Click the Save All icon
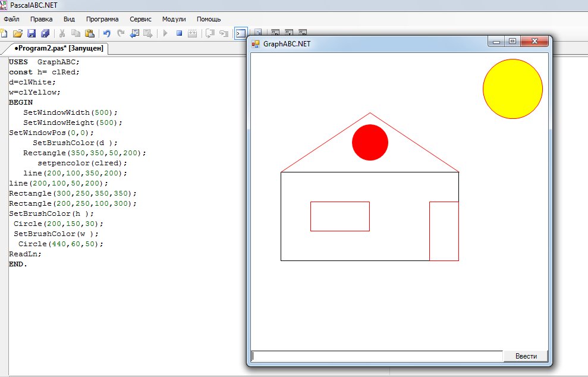588x377 pixels. tap(45, 33)
